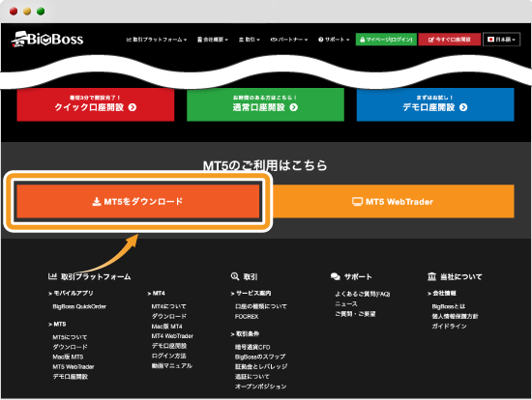Open the BigBoss logo home link
Image resolution: width=532 pixels, height=400 pixels.
47,40
